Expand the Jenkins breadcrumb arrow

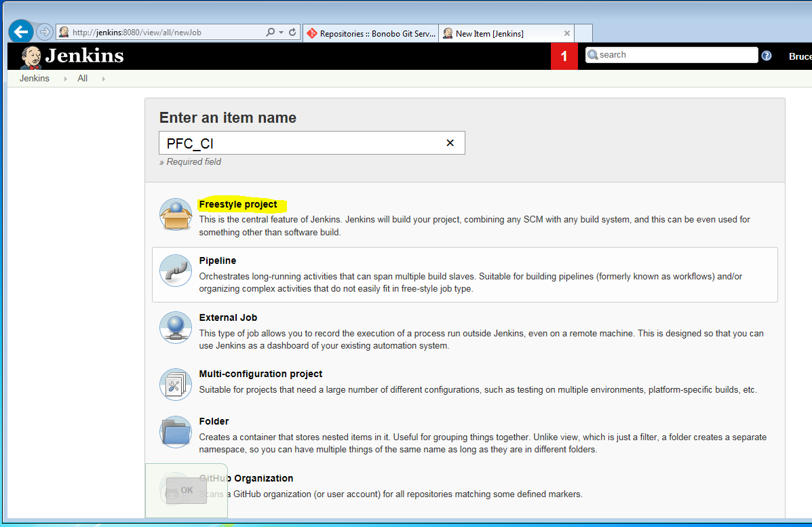(x=65, y=79)
